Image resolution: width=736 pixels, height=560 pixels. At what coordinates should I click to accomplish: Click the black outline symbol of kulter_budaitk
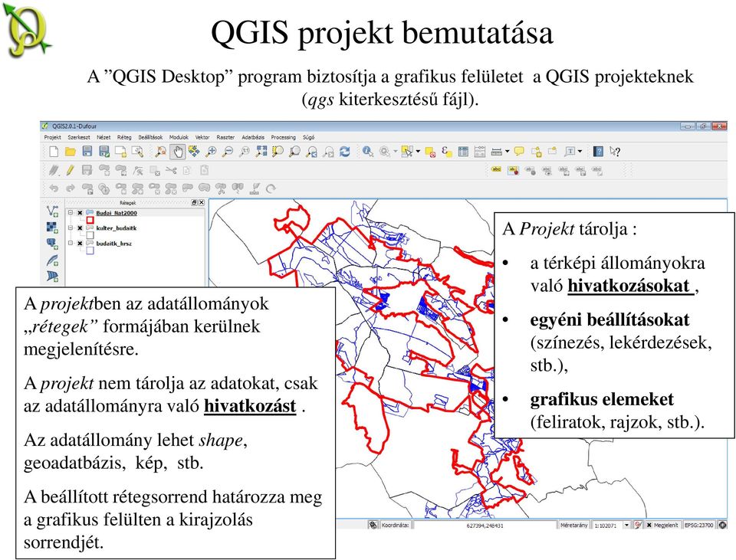pyautogui.click(x=90, y=235)
